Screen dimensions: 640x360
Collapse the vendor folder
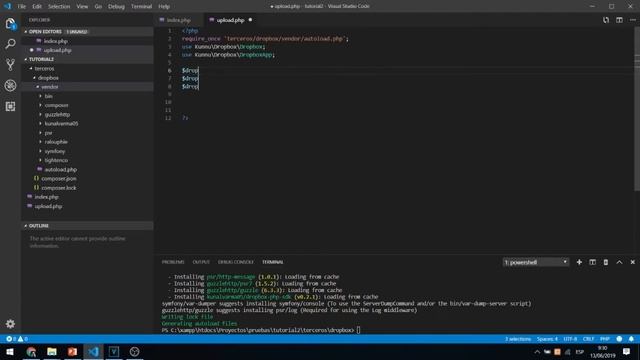point(49,87)
